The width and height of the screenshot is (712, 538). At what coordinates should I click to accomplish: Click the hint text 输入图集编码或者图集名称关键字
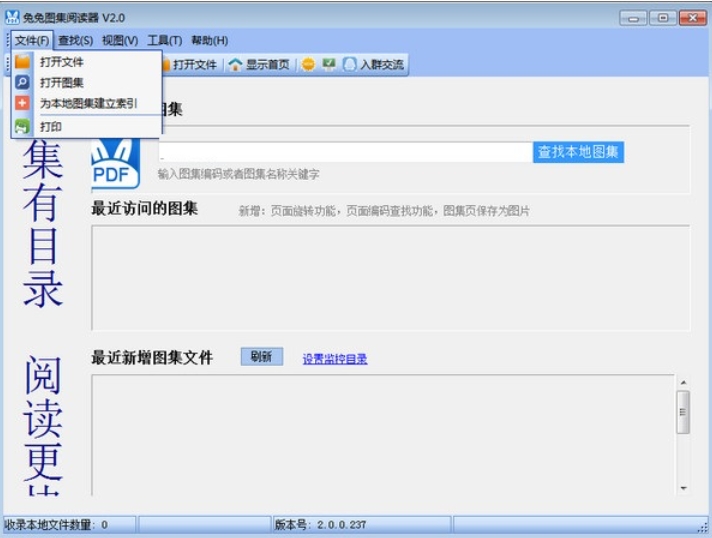coord(238,174)
